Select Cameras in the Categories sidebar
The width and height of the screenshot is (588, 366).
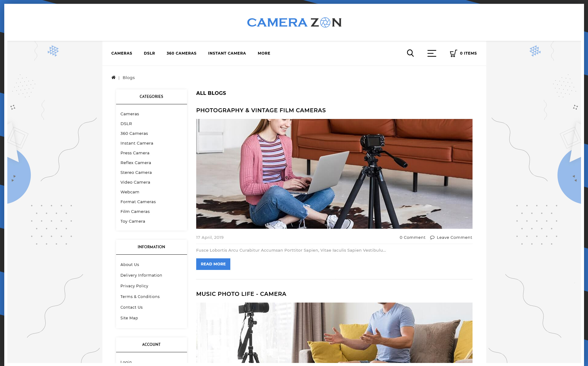(130, 114)
